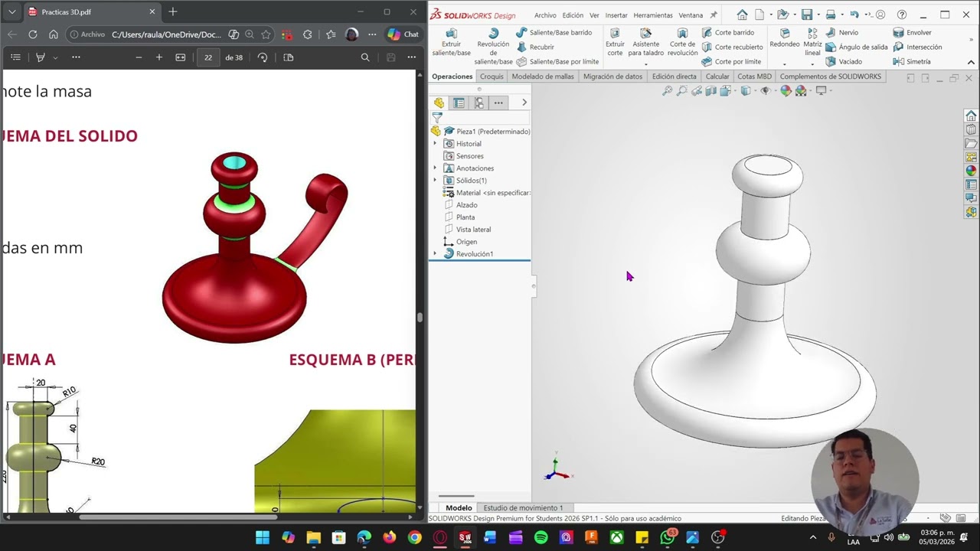Toggle page view mode in PDF toolbar

point(288,57)
